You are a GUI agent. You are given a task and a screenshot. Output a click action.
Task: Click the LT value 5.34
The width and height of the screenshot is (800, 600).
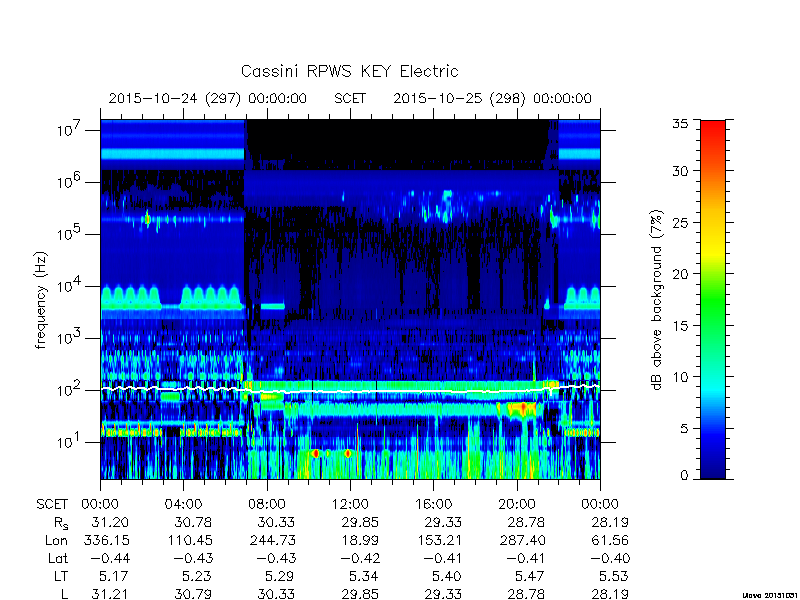(x=364, y=577)
